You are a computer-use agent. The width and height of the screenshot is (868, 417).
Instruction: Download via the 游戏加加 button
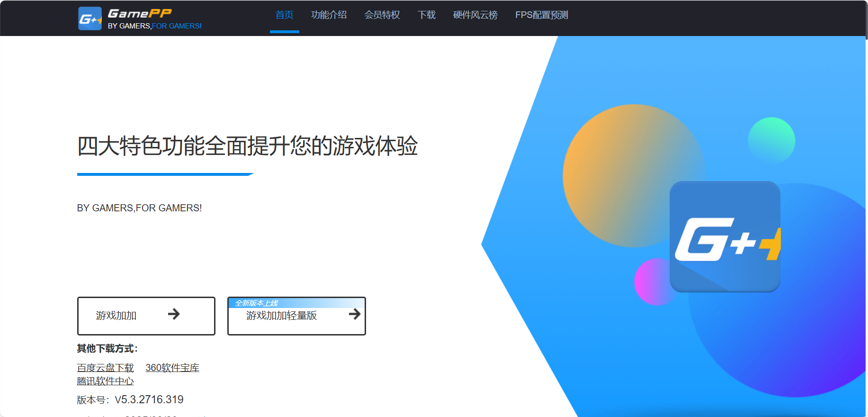pyautogui.click(x=146, y=316)
